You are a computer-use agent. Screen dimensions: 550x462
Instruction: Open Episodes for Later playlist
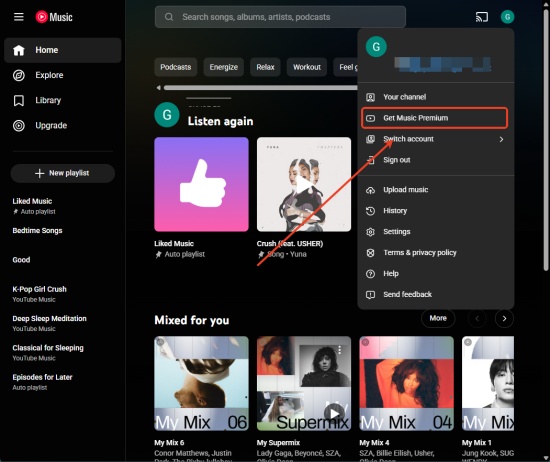42,377
